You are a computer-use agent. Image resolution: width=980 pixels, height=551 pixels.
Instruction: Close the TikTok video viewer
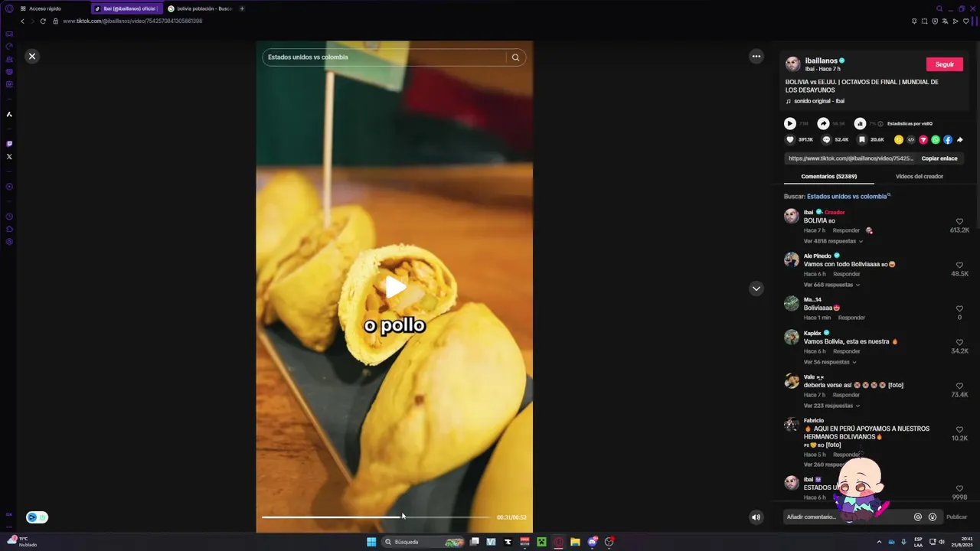[31, 56]
